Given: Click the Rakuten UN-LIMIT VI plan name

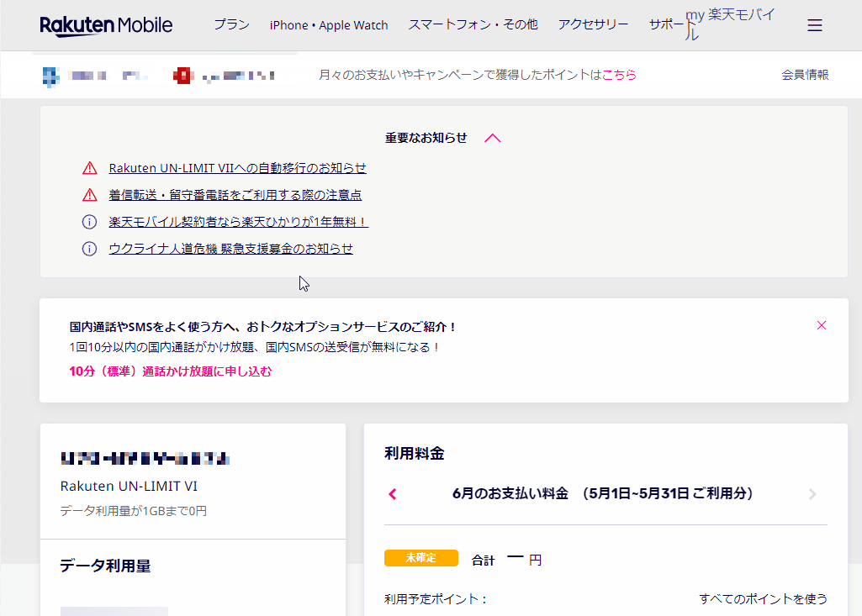Looking at the screenshot, I should point(129,487).
